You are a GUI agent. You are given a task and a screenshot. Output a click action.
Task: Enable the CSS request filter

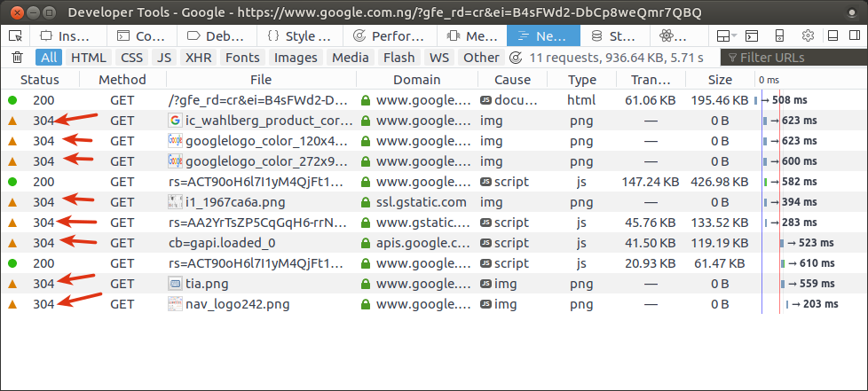pyautogui.click(x=131, y=58)
